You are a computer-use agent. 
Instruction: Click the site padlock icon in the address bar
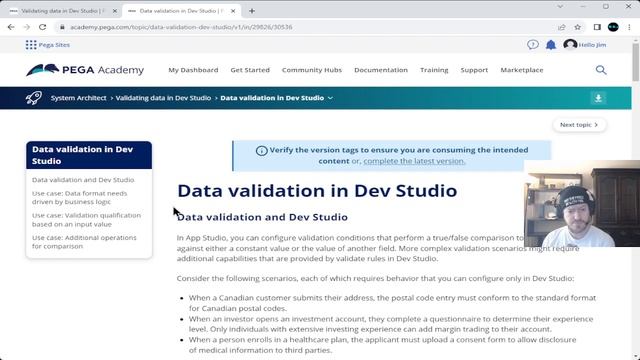62,27
